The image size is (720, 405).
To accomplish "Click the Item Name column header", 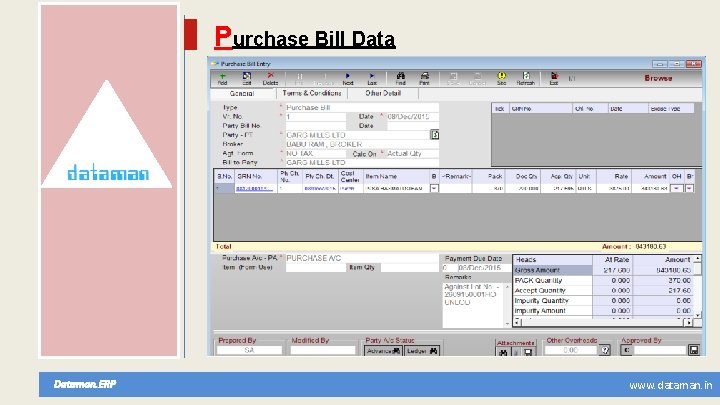I will (x=396, y=176).
